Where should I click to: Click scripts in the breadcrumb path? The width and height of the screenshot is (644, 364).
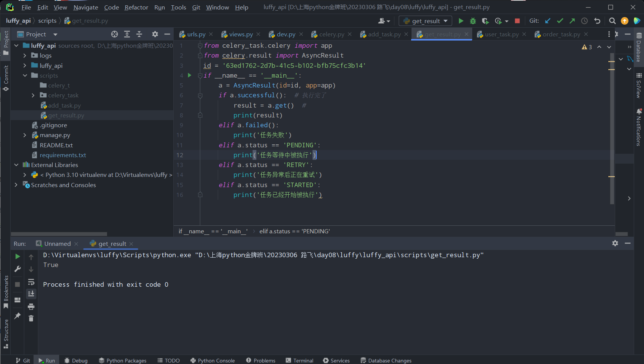click(47, 21)
